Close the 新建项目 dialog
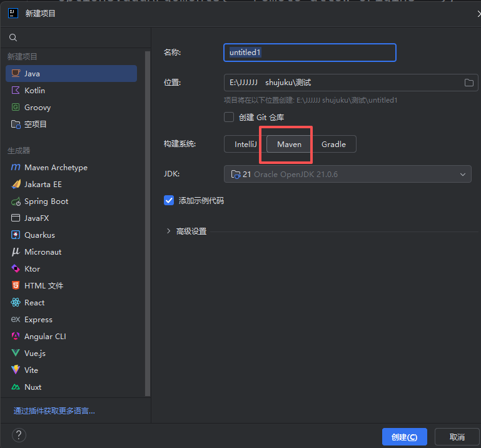481x448 pixels. point(478,14)
